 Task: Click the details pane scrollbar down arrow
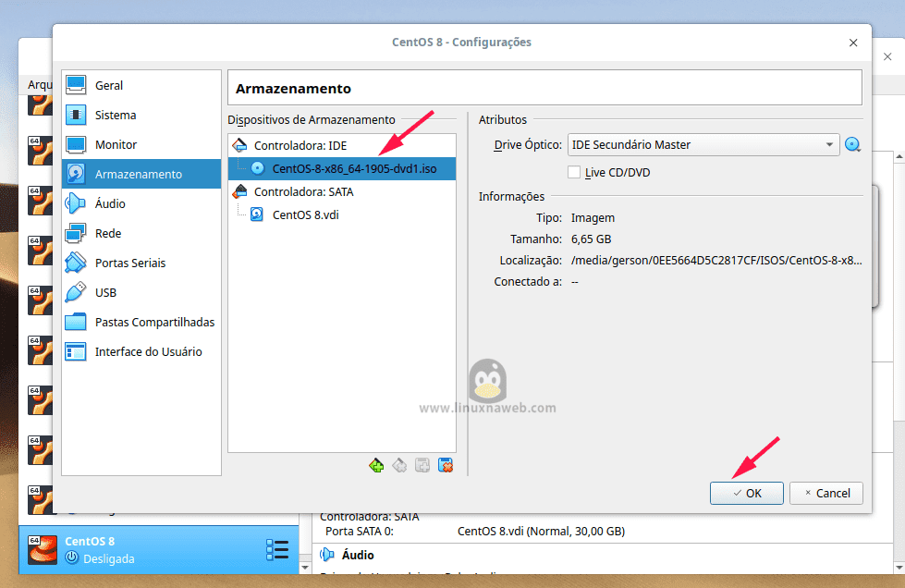(x=899, y=568)
